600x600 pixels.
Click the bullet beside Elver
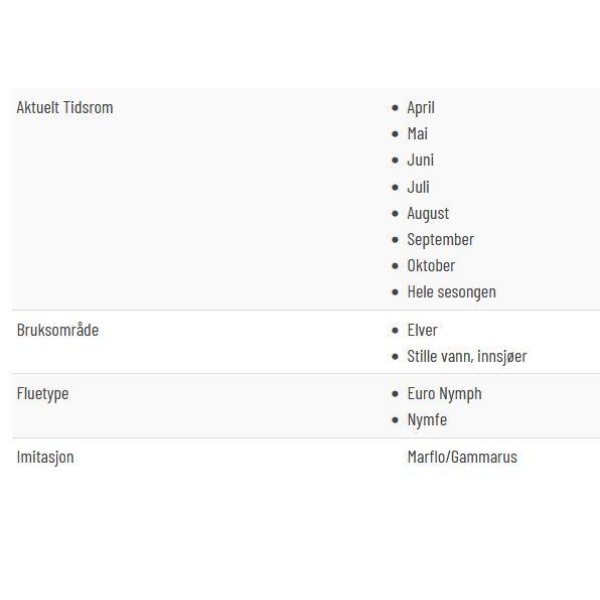[x=395, y=330]
